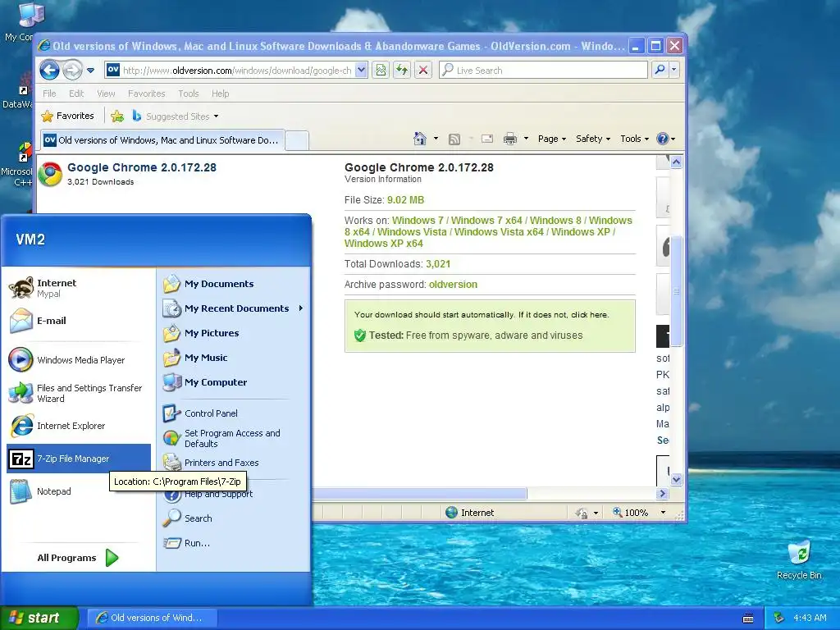This screenshot has width=840, height=630.
Task: Click the Add to Favorites Bar icon
Action: coord(117,116)
